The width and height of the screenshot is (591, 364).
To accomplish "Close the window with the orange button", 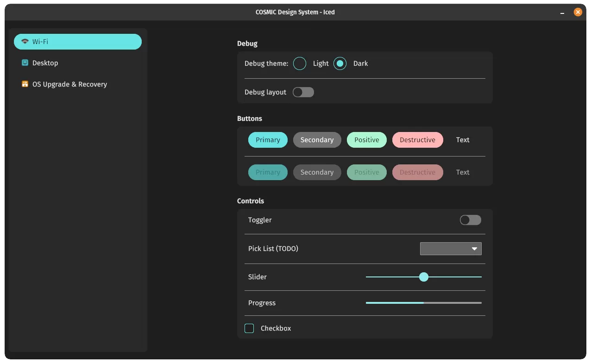I will click(578, 13).
